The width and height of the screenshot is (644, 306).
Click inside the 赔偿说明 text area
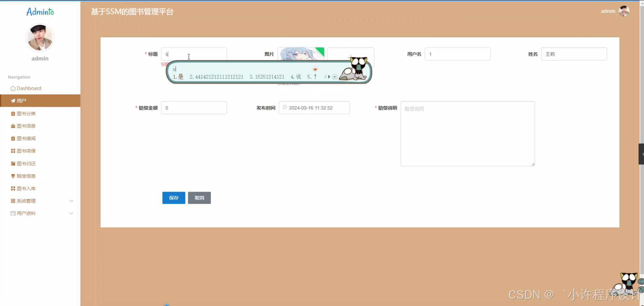point(467,133)
